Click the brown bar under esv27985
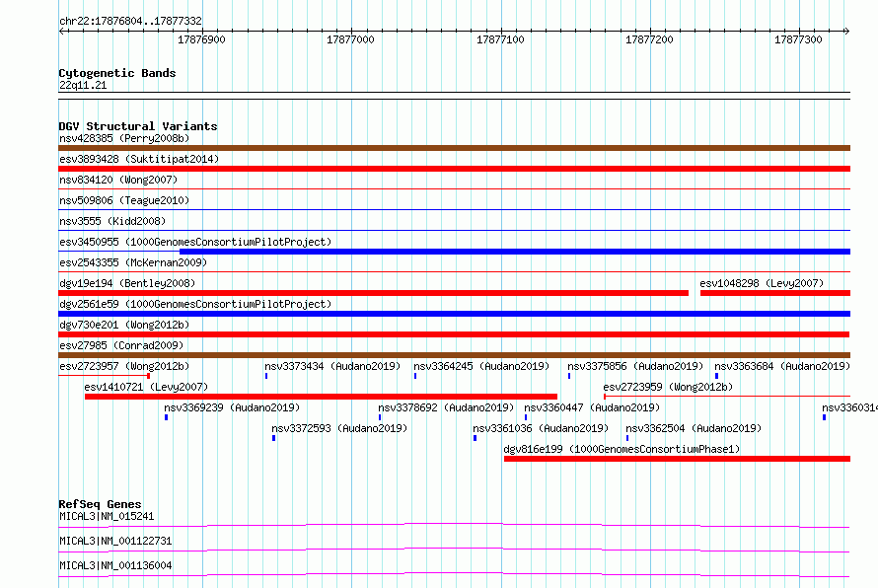 pos(454,355)
